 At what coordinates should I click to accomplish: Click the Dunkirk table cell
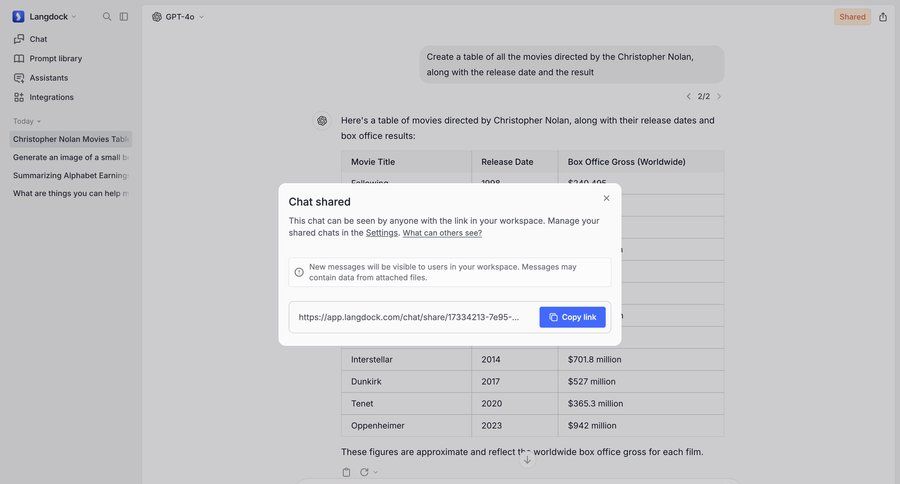(406, 381)
